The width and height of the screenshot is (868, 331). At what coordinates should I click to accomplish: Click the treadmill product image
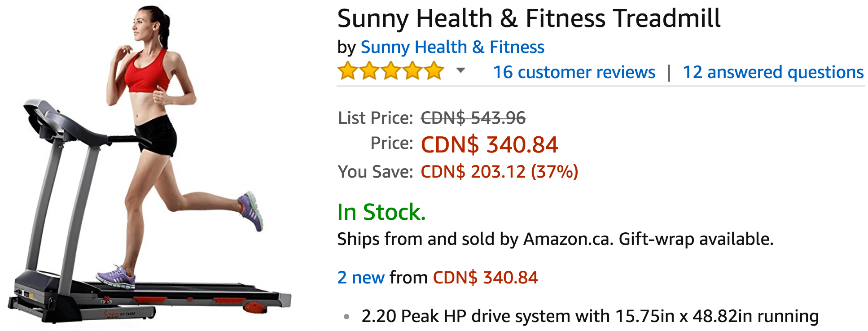click(x=149, y=165)
